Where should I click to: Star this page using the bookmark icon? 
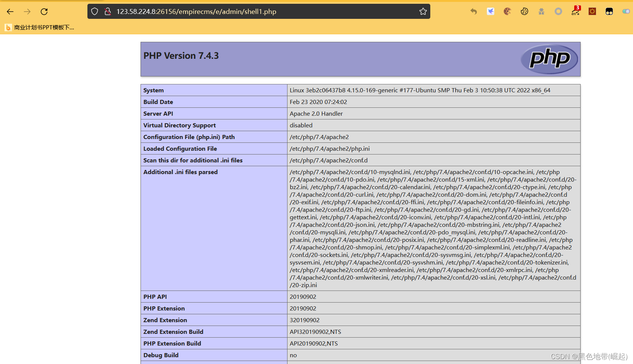coord(423,11)
